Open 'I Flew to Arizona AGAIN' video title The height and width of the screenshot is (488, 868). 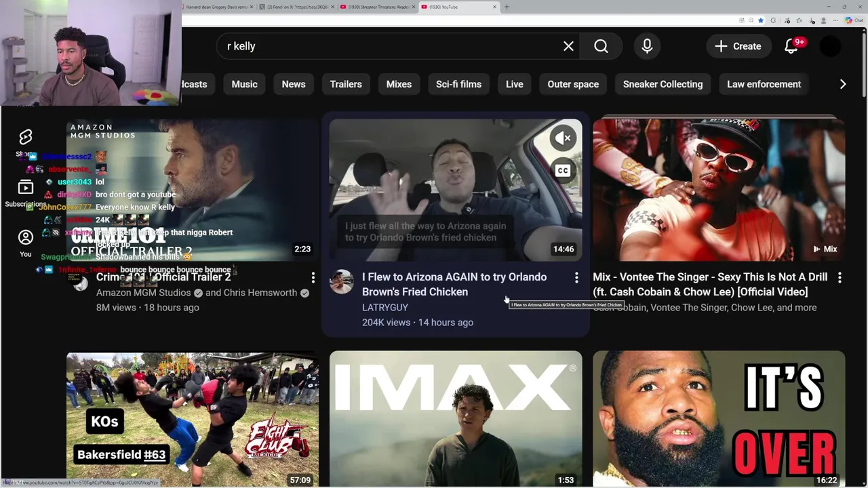pyautogui.click(x=454, y=284)
